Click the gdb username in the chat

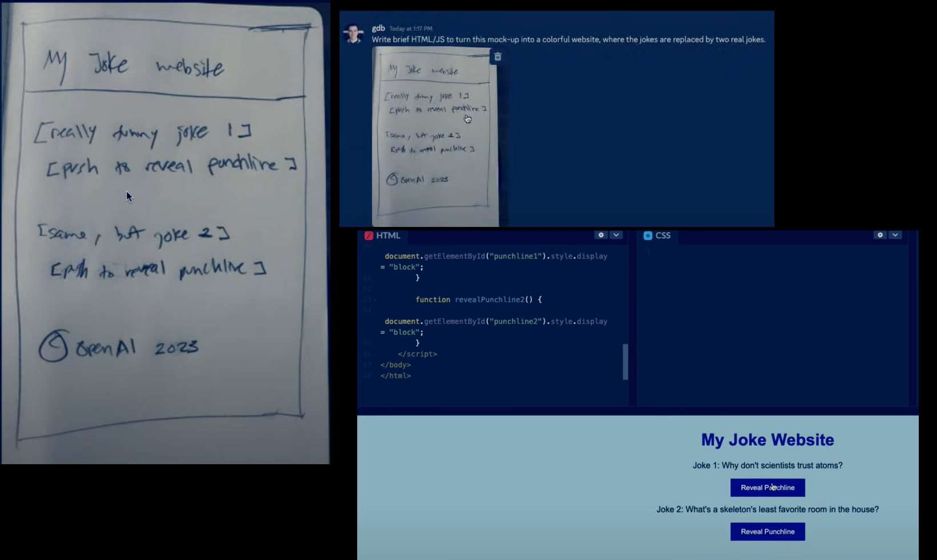pos(378,28)
